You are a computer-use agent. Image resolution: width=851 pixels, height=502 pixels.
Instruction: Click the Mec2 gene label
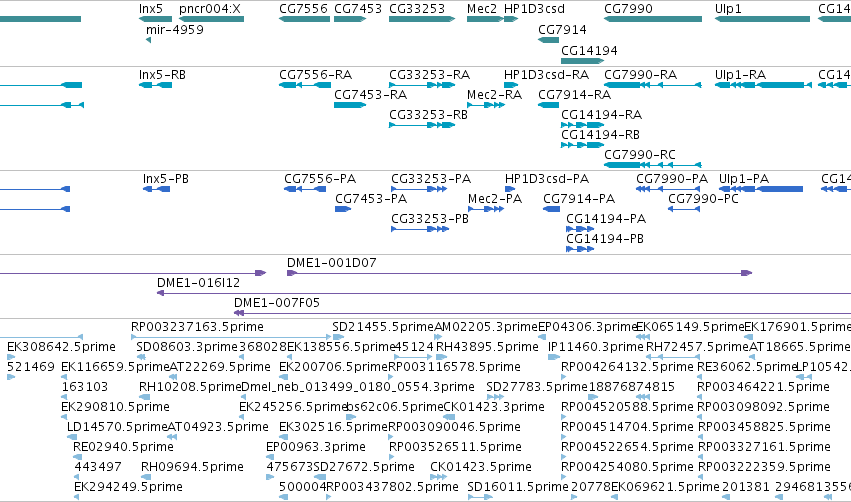coord(482,9)
